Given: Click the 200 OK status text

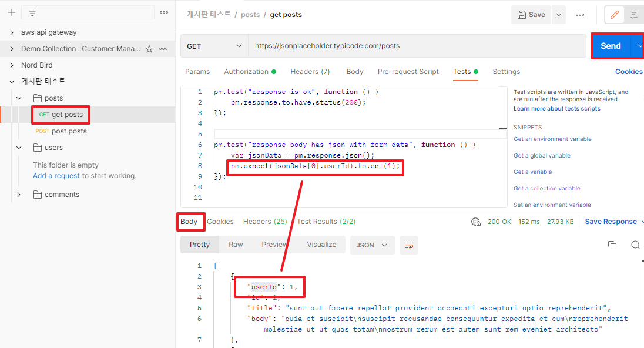Looking at the screenshot, I should pos(499,222).
